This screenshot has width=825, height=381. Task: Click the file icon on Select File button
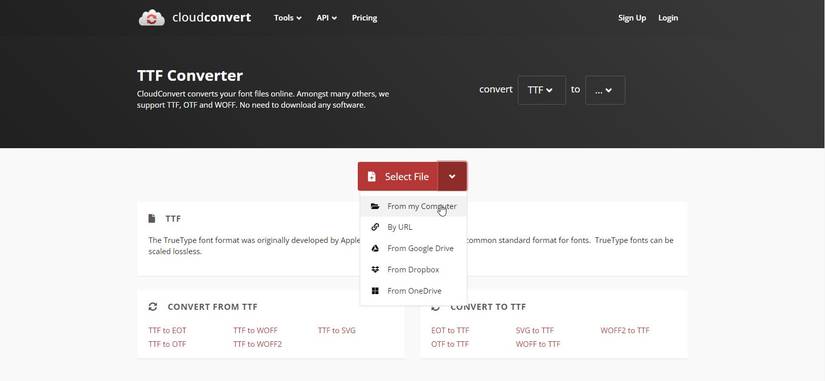click(371, 177)
